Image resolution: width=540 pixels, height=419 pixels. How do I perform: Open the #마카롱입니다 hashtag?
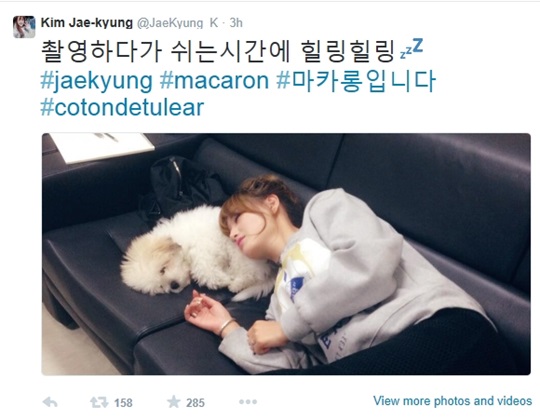coord(356,81)
